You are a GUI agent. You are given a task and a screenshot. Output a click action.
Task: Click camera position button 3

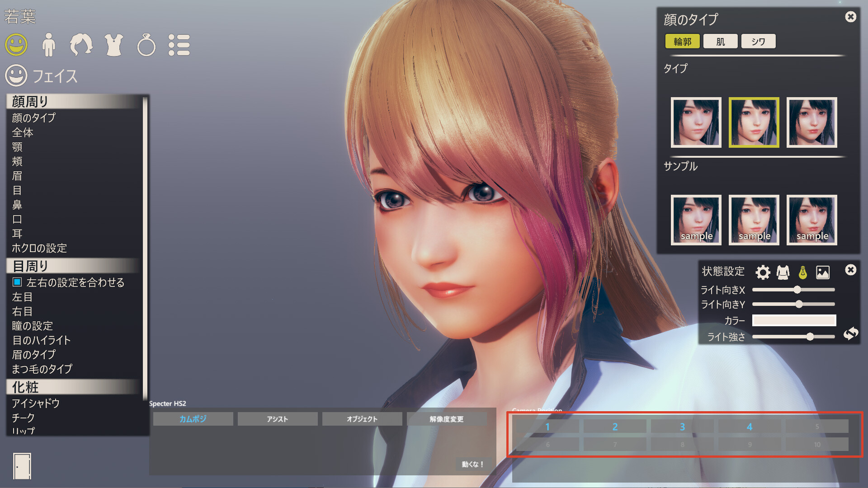pos(682,427)
